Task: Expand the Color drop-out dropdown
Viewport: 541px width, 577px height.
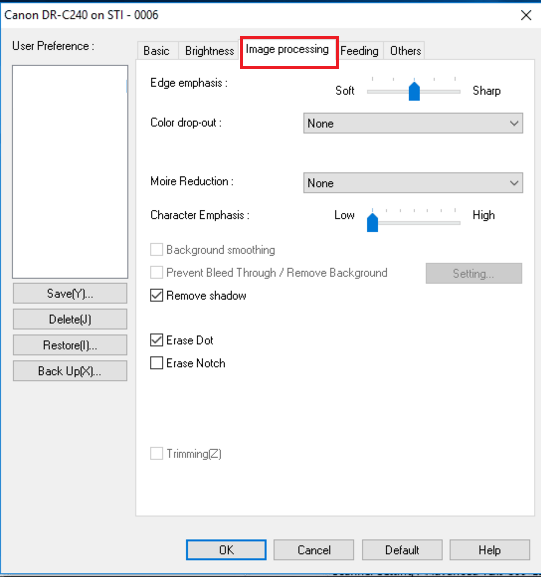Action: (x=413, y=123)
